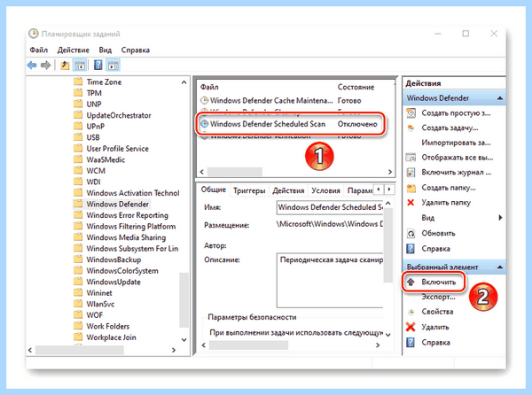Switch to the Действия tab

pos(288,190)
